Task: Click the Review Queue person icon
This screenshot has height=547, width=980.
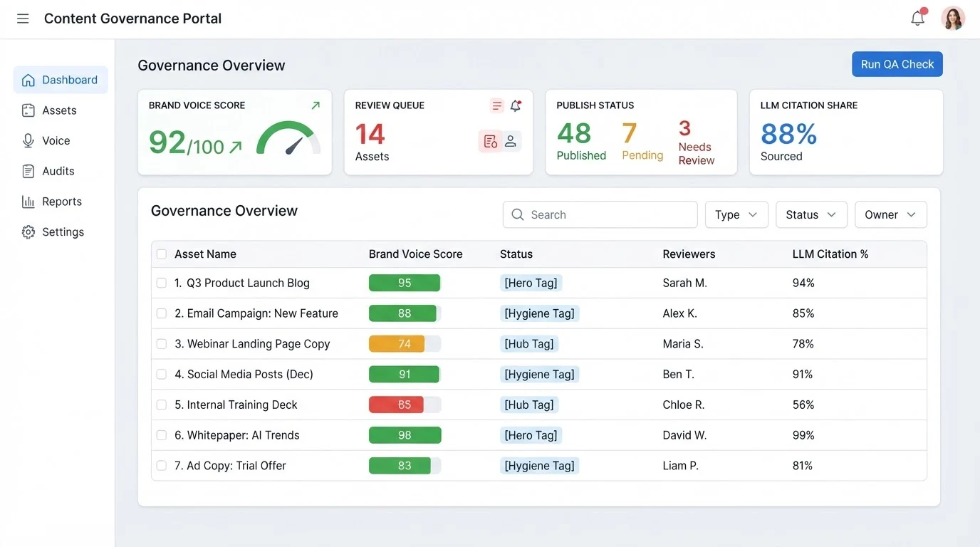Action: pos(511,141)
